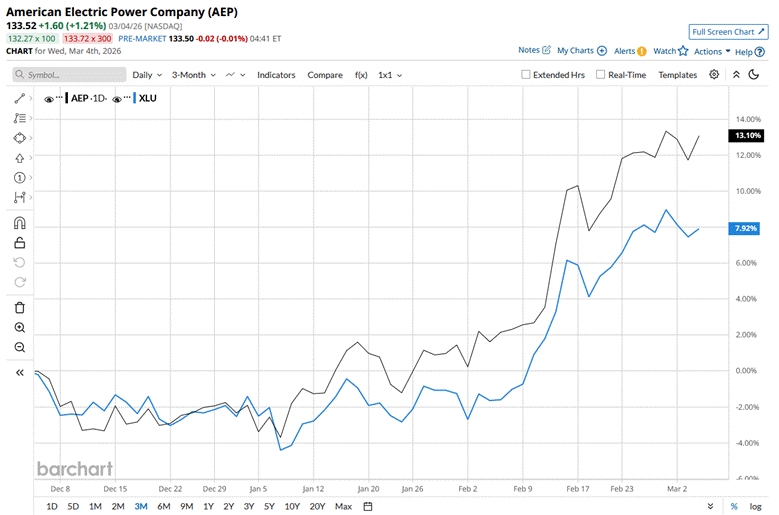Select the Max time range
The image size is (779, 515).
point(343,507)
